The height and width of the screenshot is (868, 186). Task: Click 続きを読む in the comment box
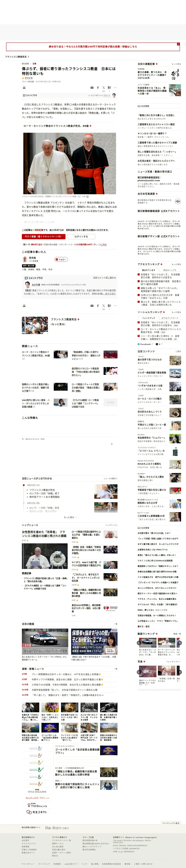click(x=110, y=294)
